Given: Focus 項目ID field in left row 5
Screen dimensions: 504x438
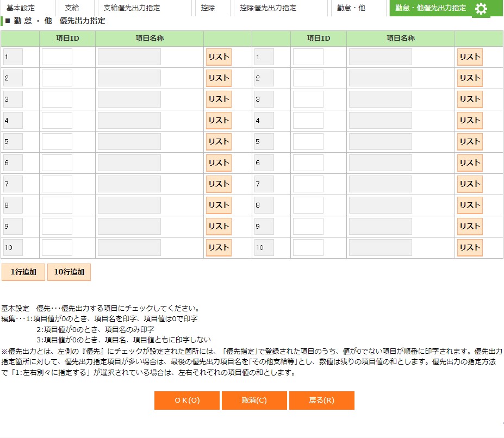Looking at the screenshot, I should click(x=57, y=142).
